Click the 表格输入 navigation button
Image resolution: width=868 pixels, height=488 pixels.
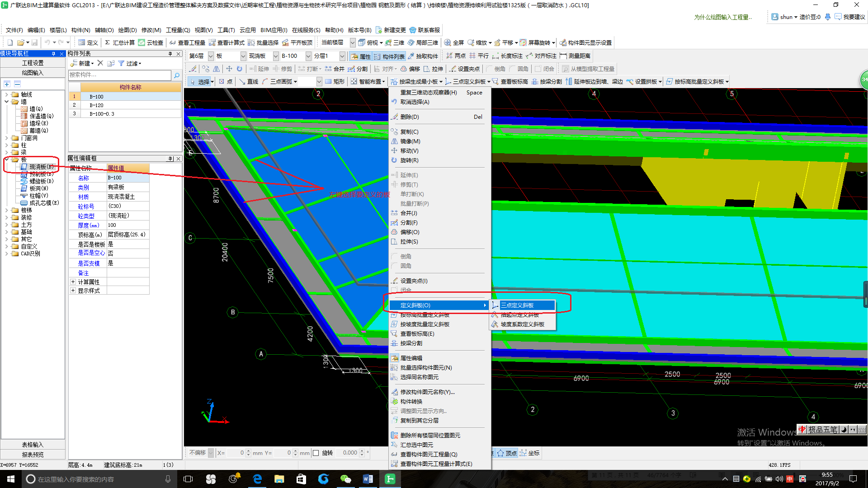[x=33, y=445]
